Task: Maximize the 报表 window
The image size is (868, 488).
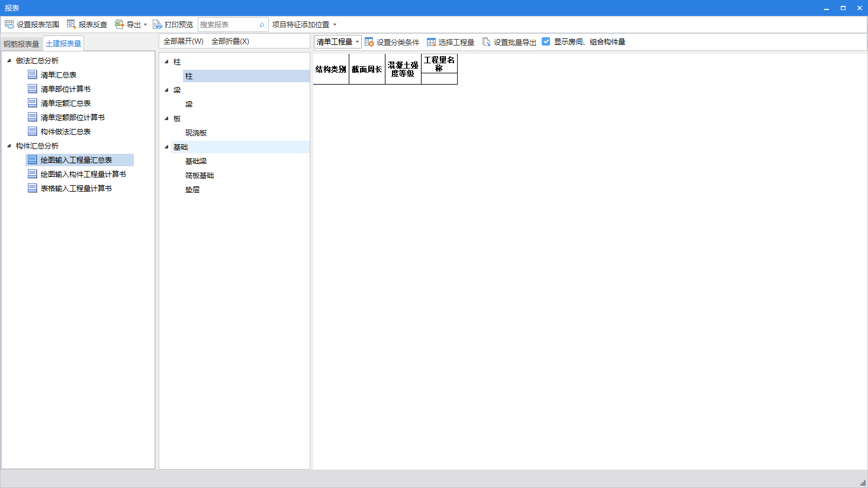Action: 843,8
